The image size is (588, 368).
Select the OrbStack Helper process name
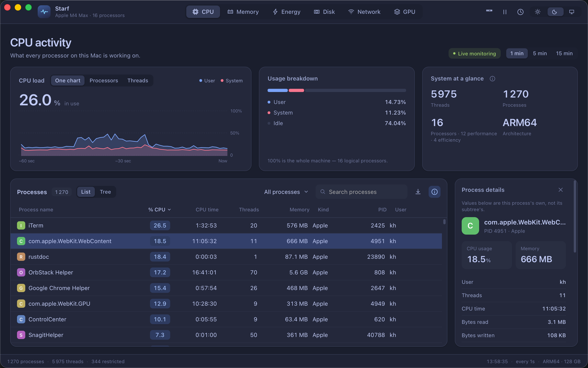point(51,272)
